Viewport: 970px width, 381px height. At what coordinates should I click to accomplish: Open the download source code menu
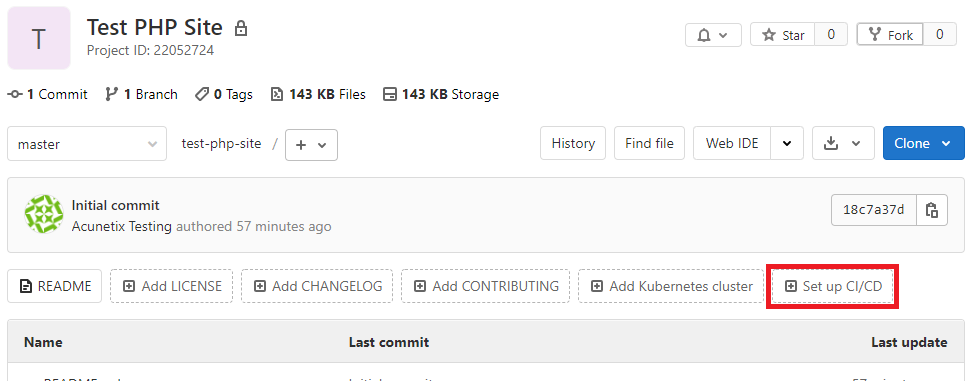point(843,143)
